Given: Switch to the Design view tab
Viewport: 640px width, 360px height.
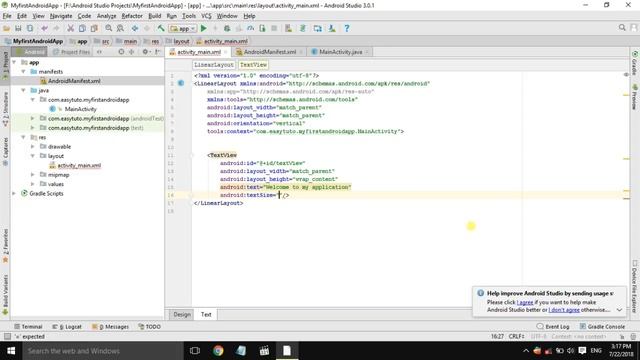Looking at the screenshot, I should pos(182,314).
